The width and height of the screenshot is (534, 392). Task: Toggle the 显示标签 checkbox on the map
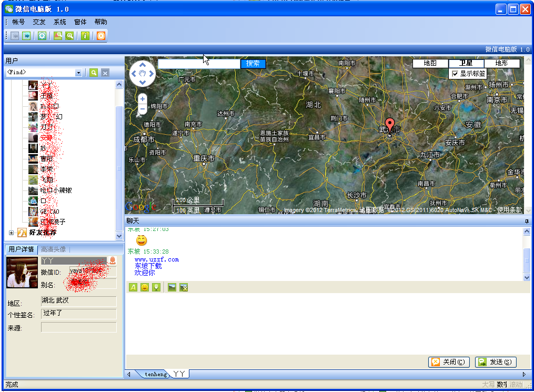tap(455, 74)
